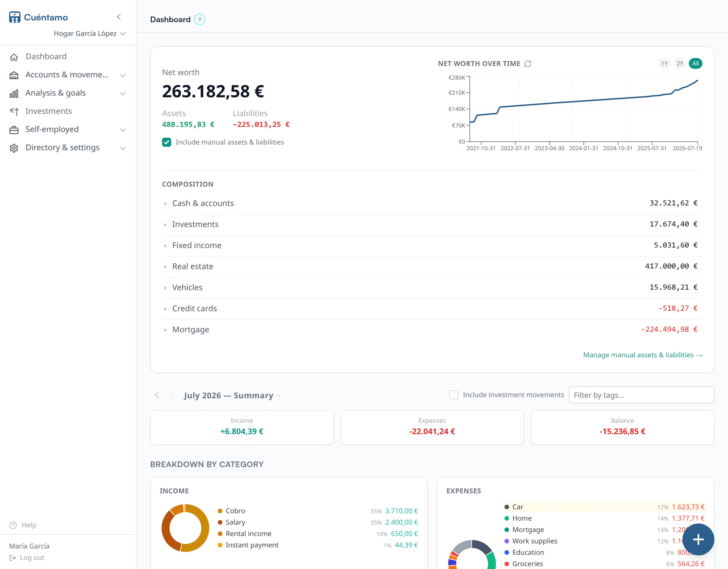Click the María García user name
Image resolution: width=728 pixels, height=569 pixels.
coord(29,546)
